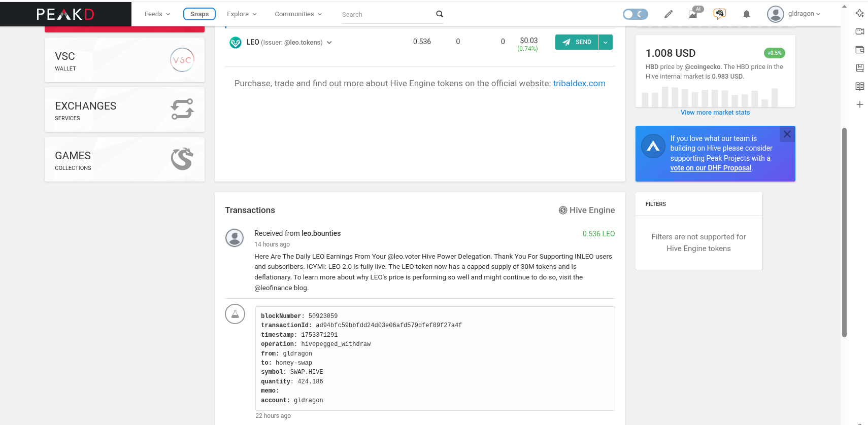Dismiss the Peak Projects support banner
The width and height of the screenshot is (868, 425).
(787, 134)
